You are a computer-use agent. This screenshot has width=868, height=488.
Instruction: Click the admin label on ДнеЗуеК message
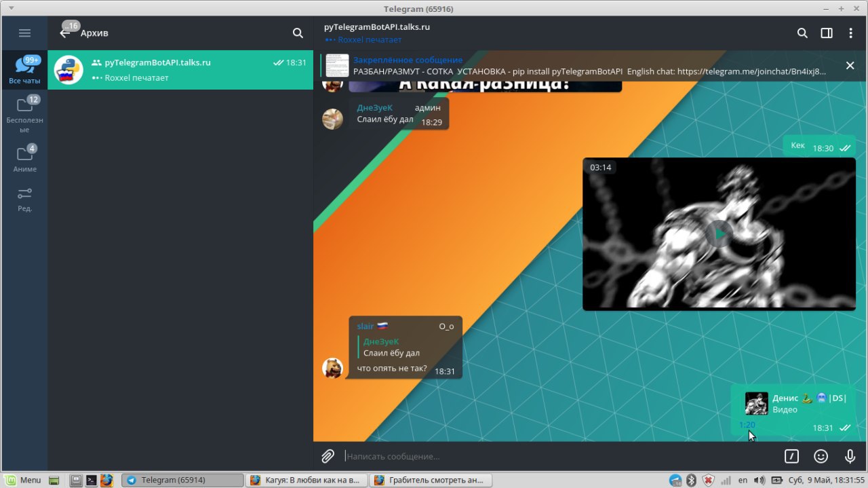[427, 107]
